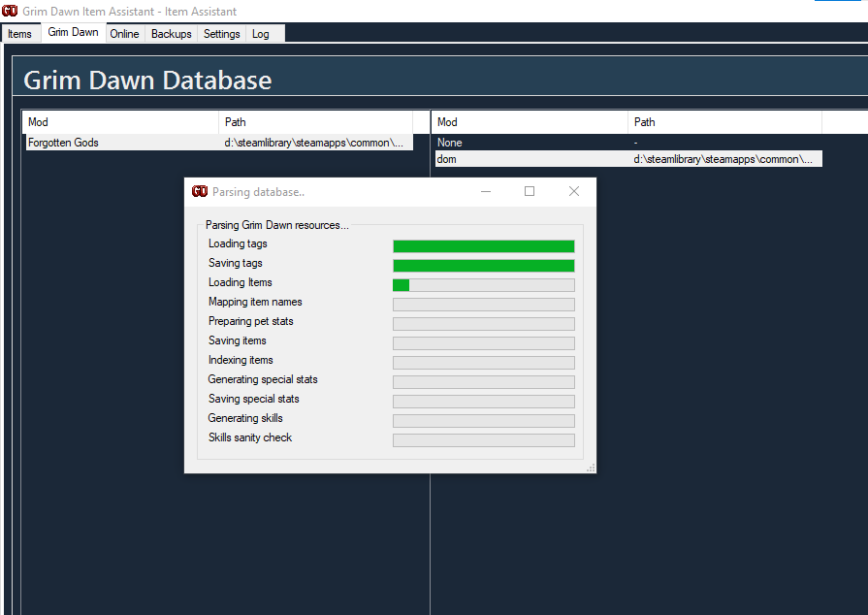Click the dialog resize grip corner

[591, 468]
